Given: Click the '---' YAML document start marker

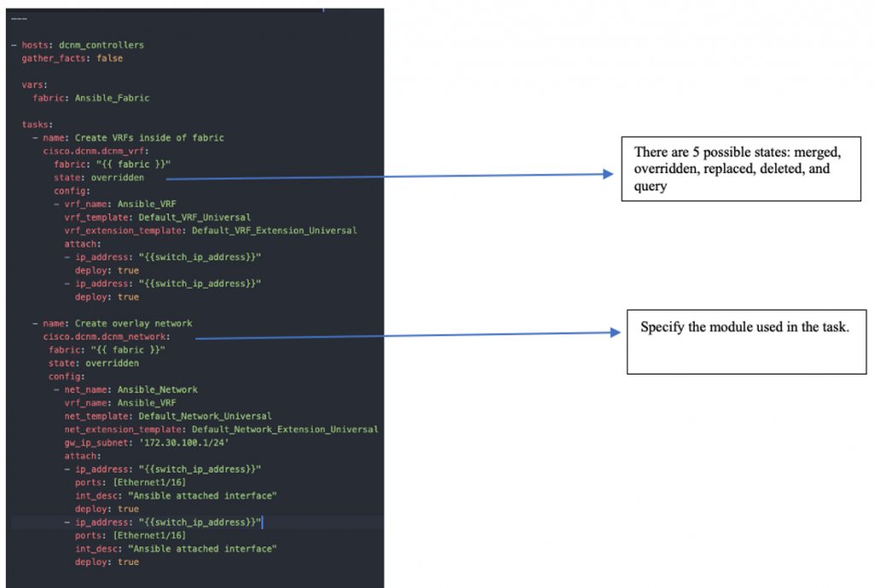Looking at the screenshot, I should [19, 18].
